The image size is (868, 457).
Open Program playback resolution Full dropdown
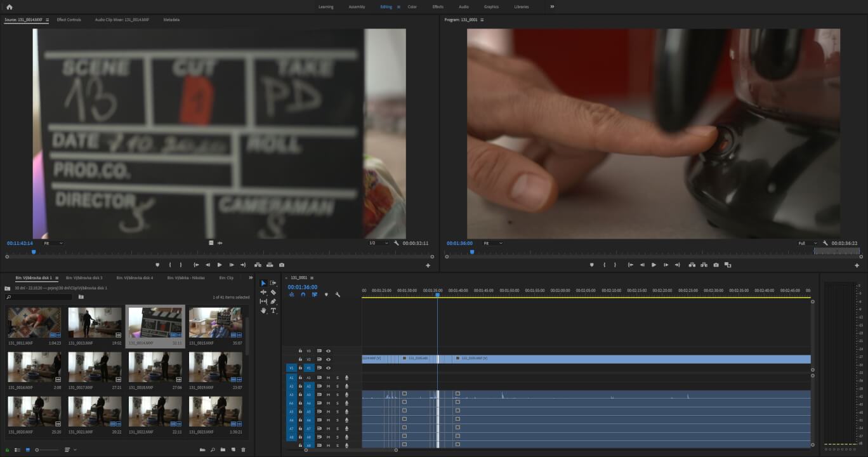click(808, 243)
